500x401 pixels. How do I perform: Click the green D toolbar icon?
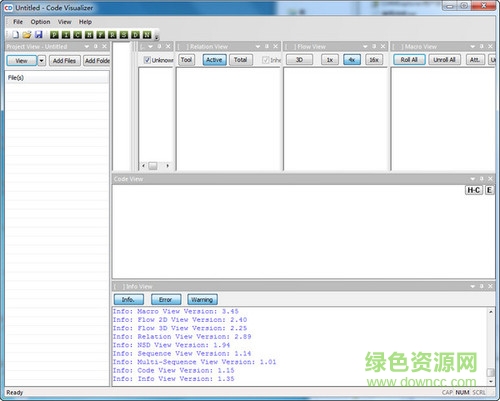135,35
